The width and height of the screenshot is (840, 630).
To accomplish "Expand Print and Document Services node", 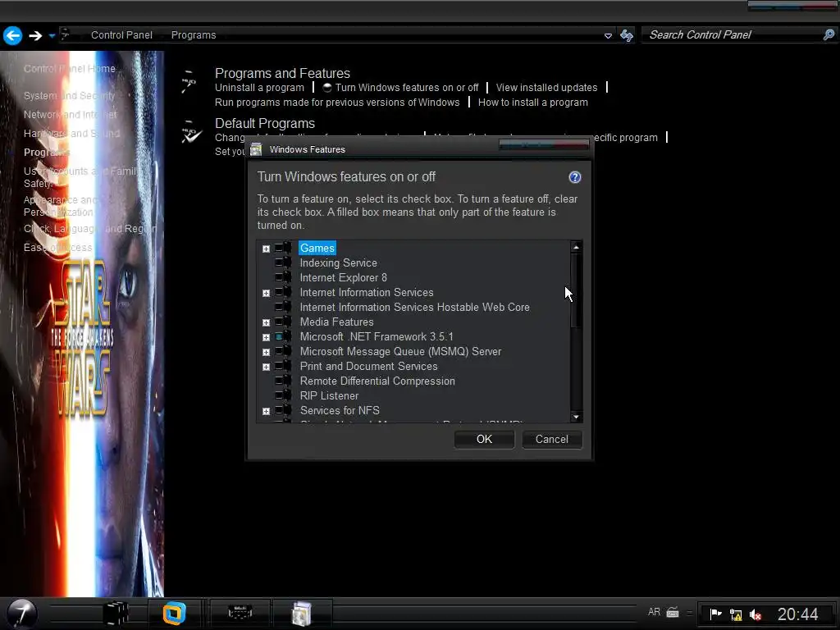I will pos(267,367).
